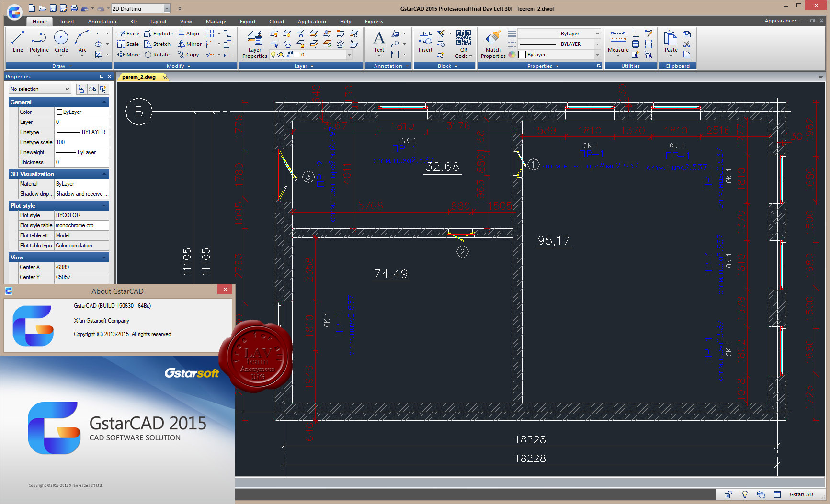Click the Open file folder icon
This screenshot has height=504, width=830.
point(42,8)
